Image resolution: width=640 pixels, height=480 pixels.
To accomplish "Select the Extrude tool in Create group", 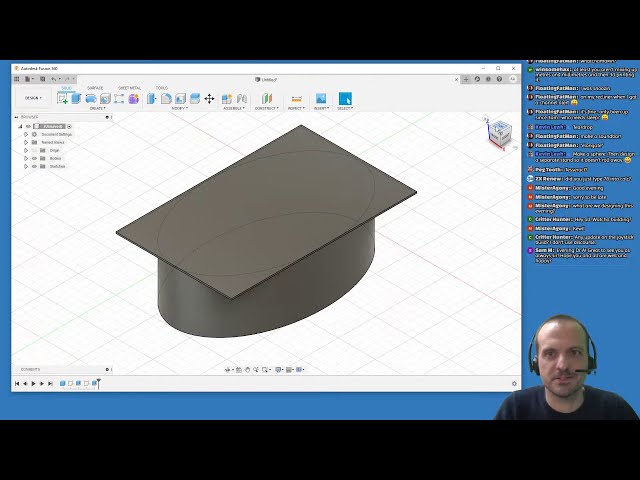I will (x=76, y=98).
